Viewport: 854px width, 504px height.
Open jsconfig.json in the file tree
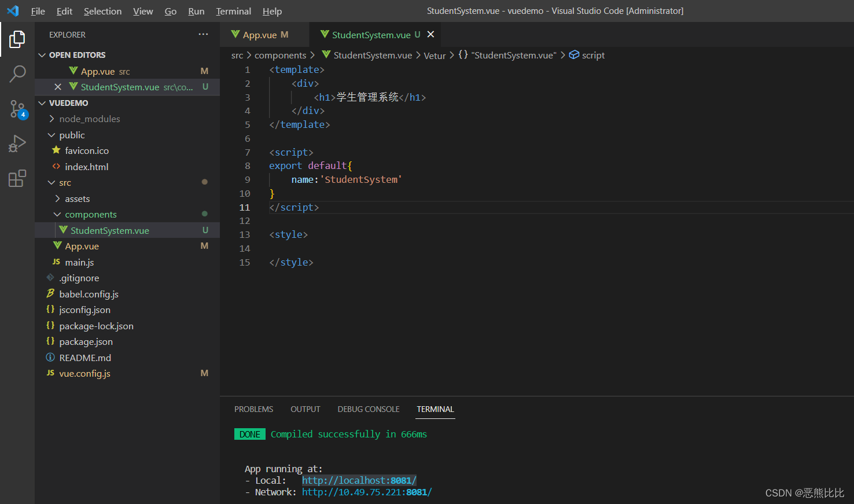click(x=127, y=310)
